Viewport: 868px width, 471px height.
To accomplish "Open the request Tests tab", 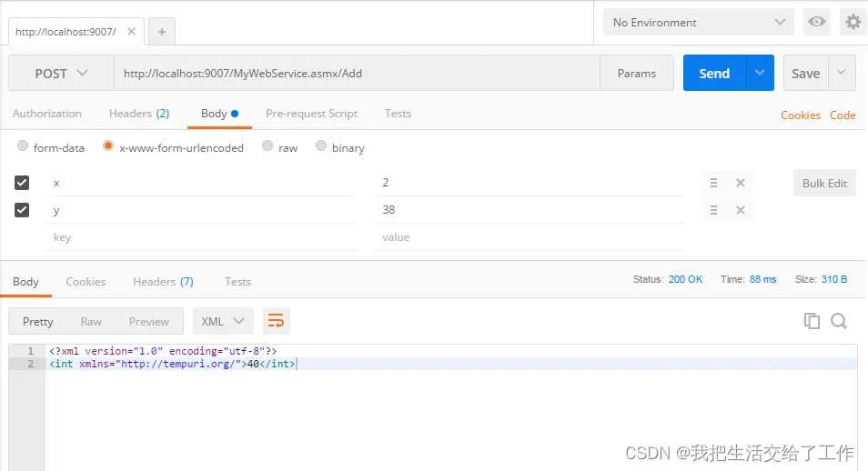I will pos(398,114).
